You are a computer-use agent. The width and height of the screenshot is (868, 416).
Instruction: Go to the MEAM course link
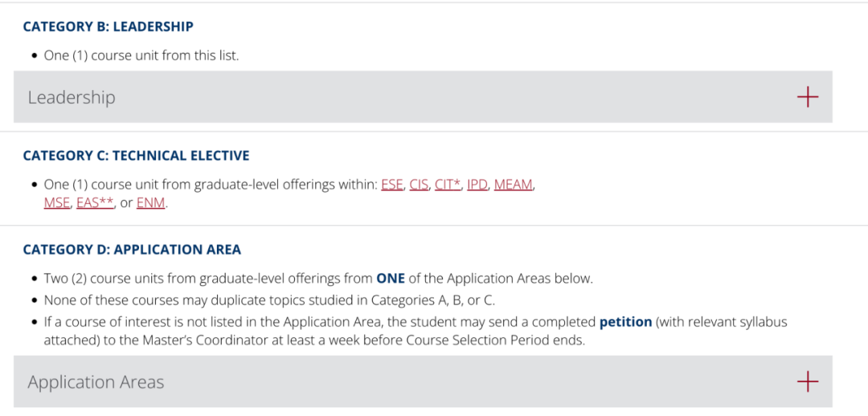[513, 185]
